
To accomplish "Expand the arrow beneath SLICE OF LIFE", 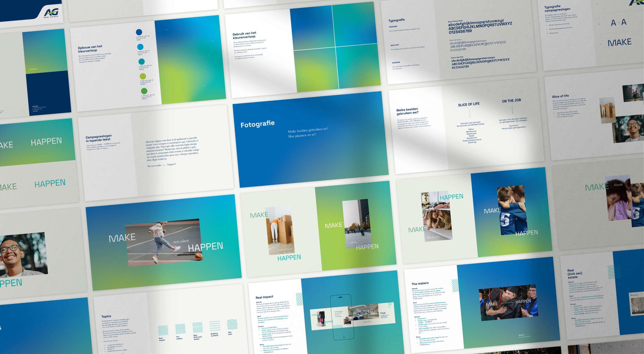I will pos(470,113).
